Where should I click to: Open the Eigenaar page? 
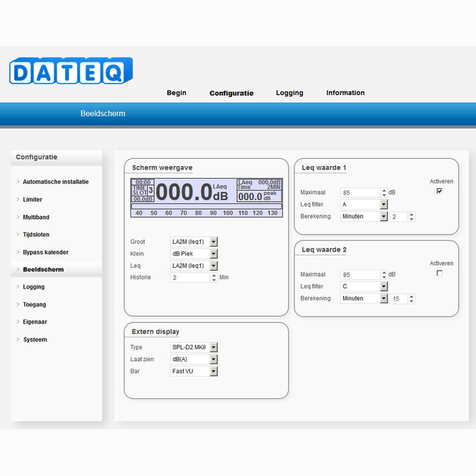coord(35,321)
